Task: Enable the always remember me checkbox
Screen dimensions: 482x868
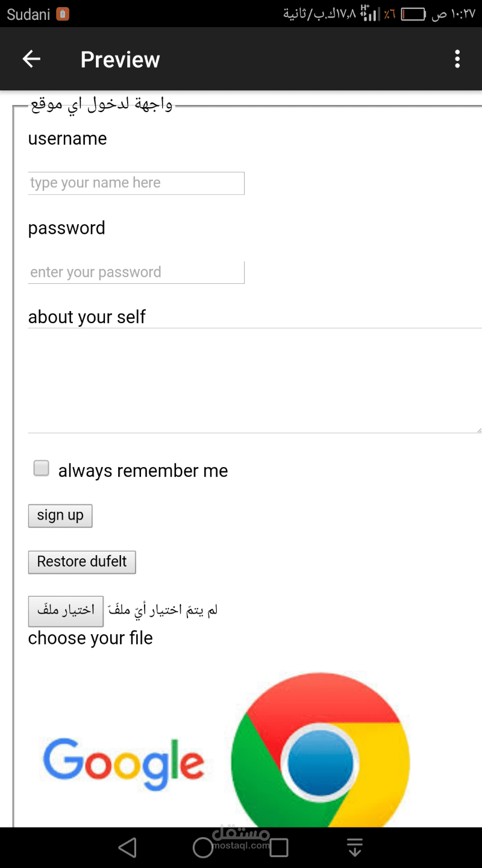Action: [42, 468]
